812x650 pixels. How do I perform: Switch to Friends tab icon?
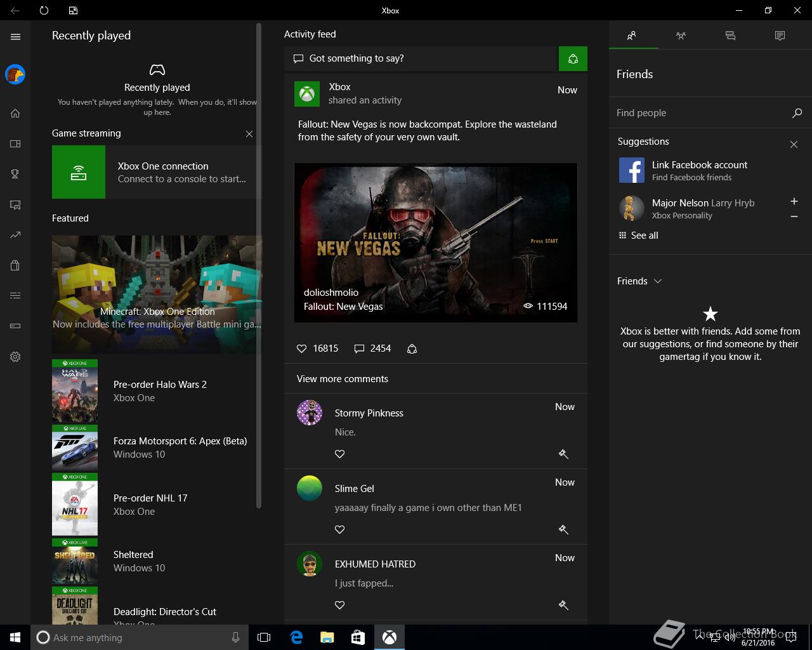click(x=632, y=36)
